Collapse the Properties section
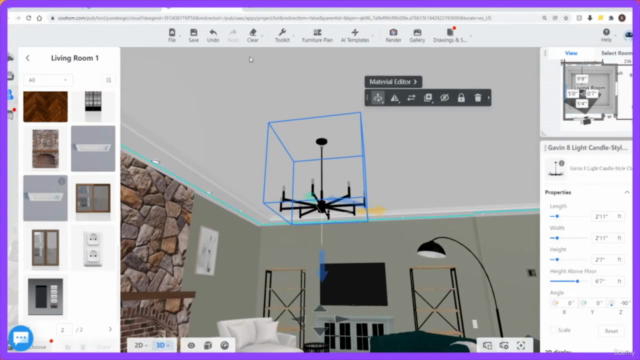640x360 pixels. [x=627, y=192]
